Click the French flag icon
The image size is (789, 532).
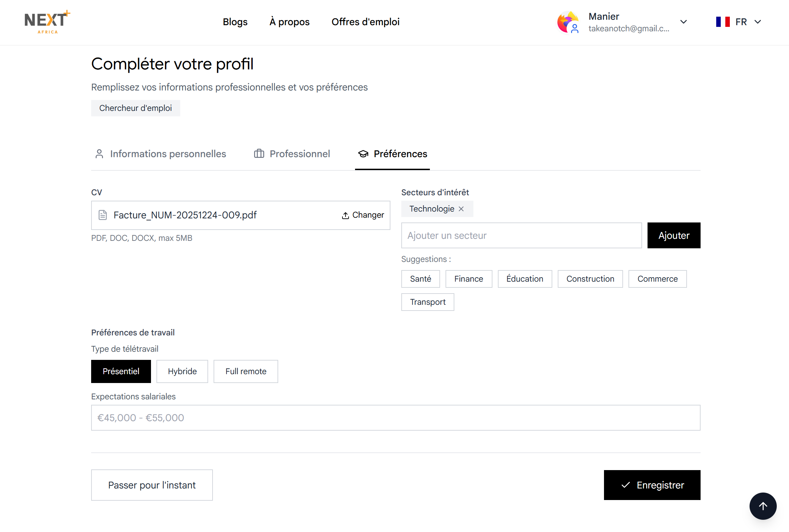(723, 22)
